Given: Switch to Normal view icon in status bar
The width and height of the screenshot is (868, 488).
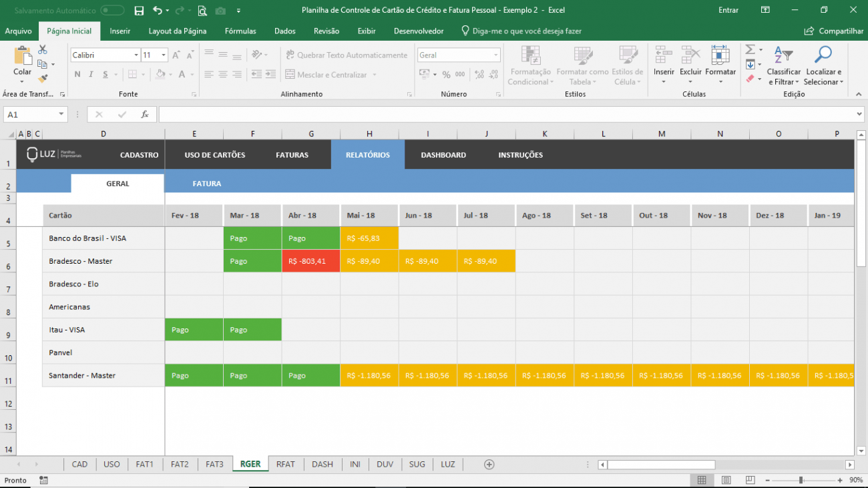Looking at the screenshot, I should [x=702, y=480].
